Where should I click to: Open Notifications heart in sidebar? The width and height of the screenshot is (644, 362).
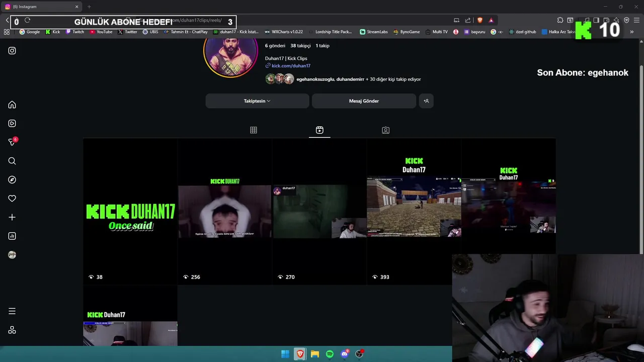click(x=12, y=199)
